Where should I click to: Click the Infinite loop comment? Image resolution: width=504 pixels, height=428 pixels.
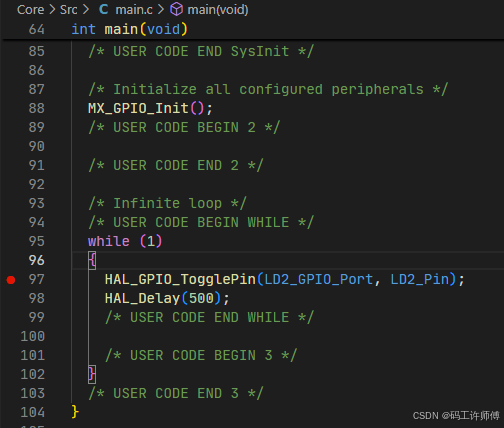(x=167, y=203)
